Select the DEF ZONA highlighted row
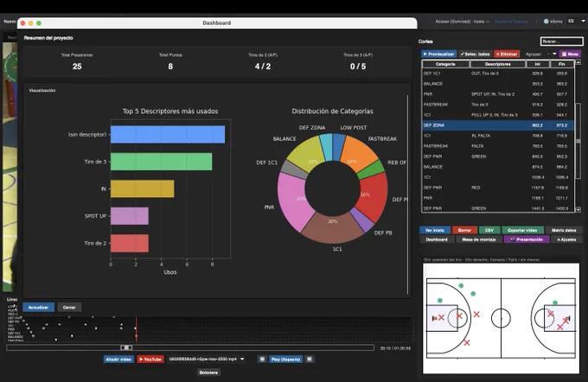The width and height of the screenshot is (588, 382). (498, 125)
